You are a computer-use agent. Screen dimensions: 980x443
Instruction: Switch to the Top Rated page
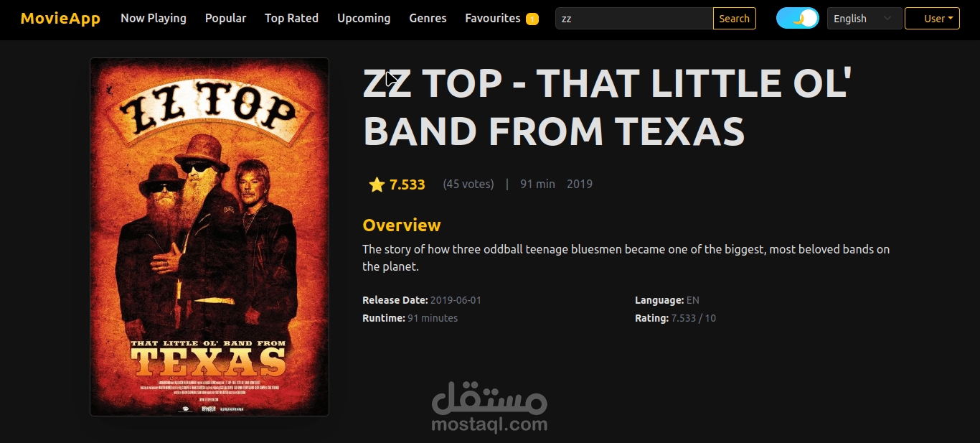[x=291, y=18]
